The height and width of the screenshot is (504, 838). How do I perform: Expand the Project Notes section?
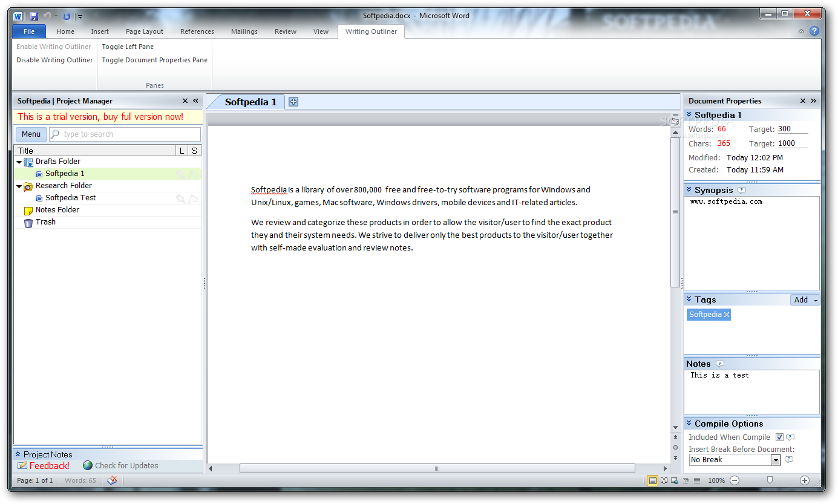pos(18,454)
